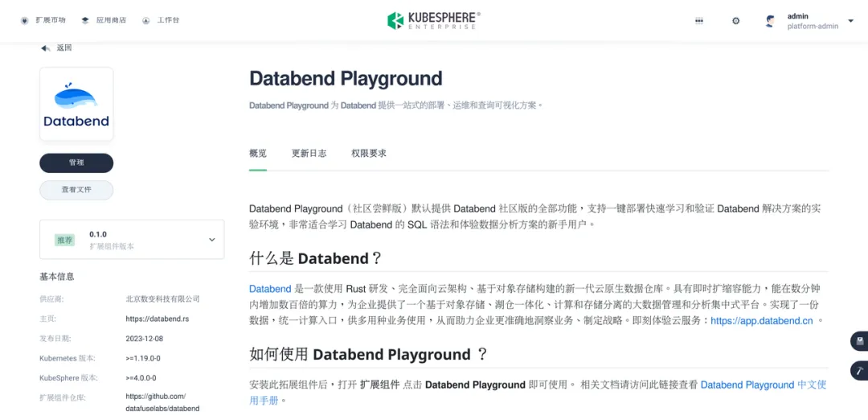This screenshot has height=420, width=868.
Task: Open the Databend link in description
Action: tap(270, 289)
